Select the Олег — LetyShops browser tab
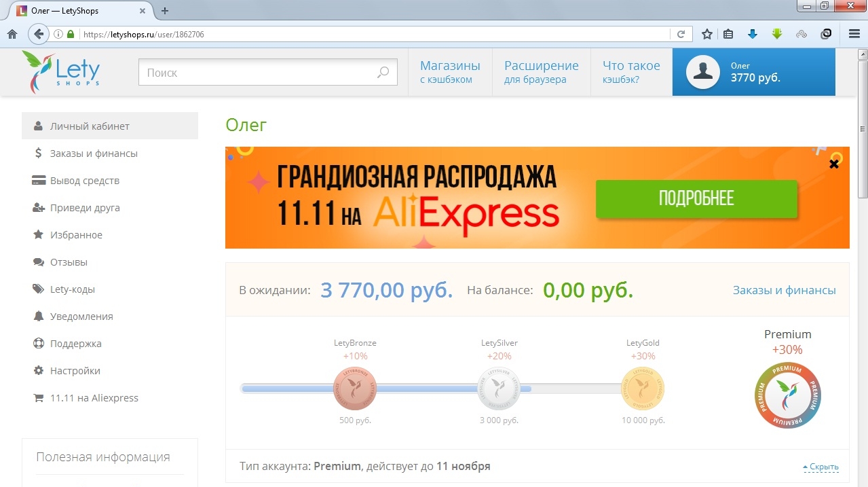Image resolution: width=868 pixels, height=487 pixels. point(80,10)
